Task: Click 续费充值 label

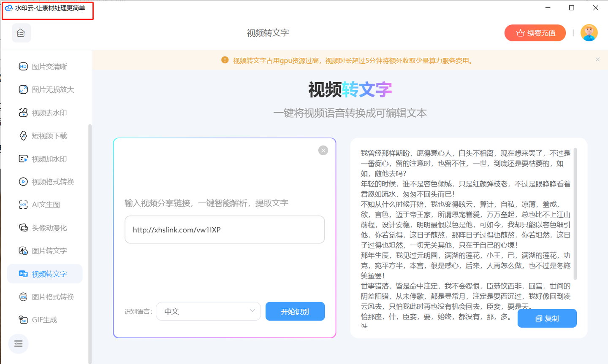Action: pos(541,33)
